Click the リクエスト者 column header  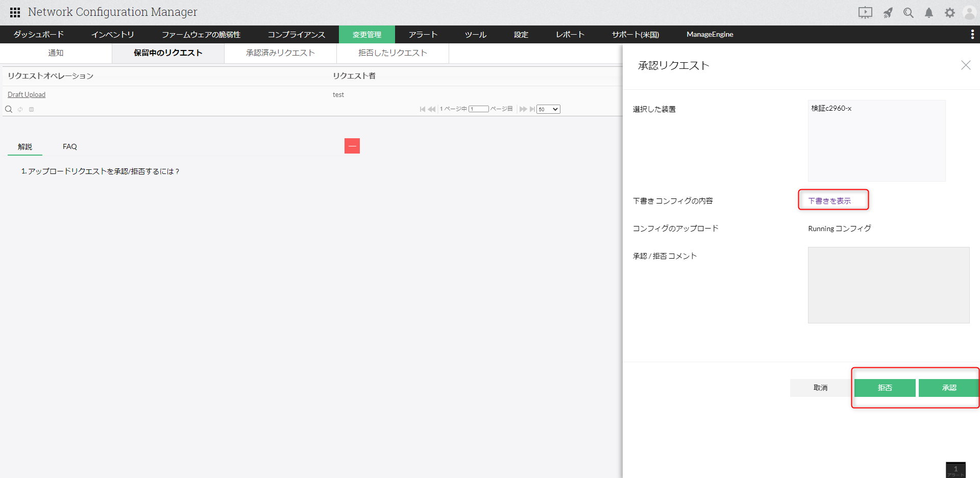[354, 76]
